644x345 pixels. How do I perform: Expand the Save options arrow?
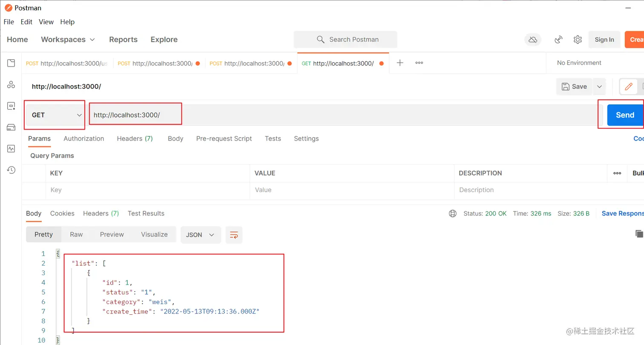click(x=599, y=86)
